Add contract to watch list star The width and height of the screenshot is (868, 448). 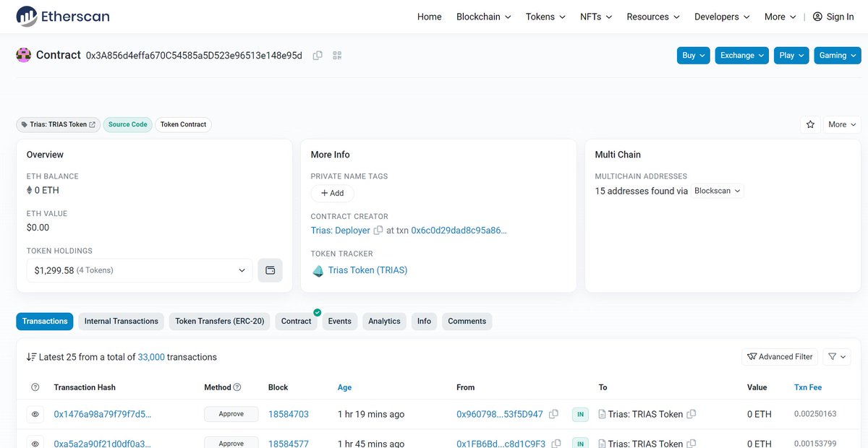pos(810,124)
